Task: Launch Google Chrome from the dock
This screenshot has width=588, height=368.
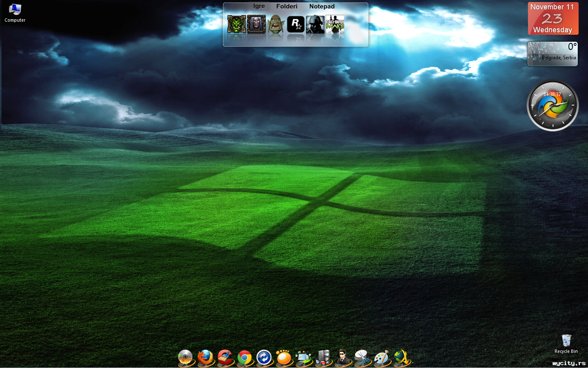Action: click(x=245, y=358)
